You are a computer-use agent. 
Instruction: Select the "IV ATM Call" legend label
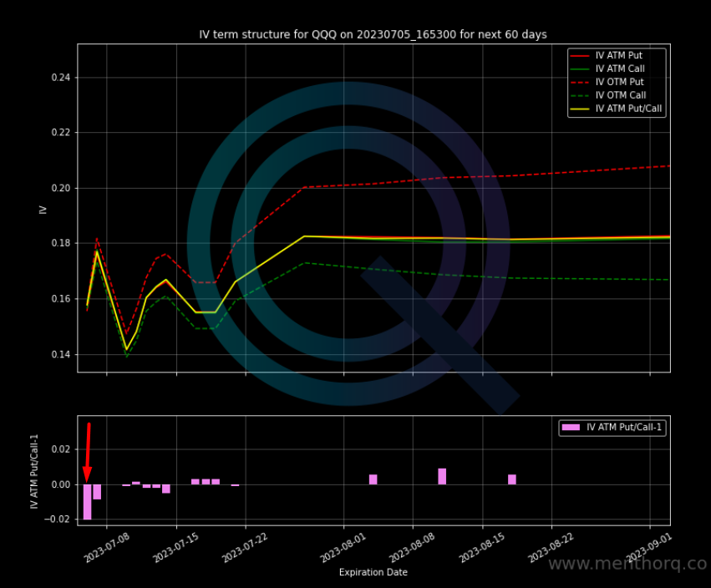click(620, 68)
